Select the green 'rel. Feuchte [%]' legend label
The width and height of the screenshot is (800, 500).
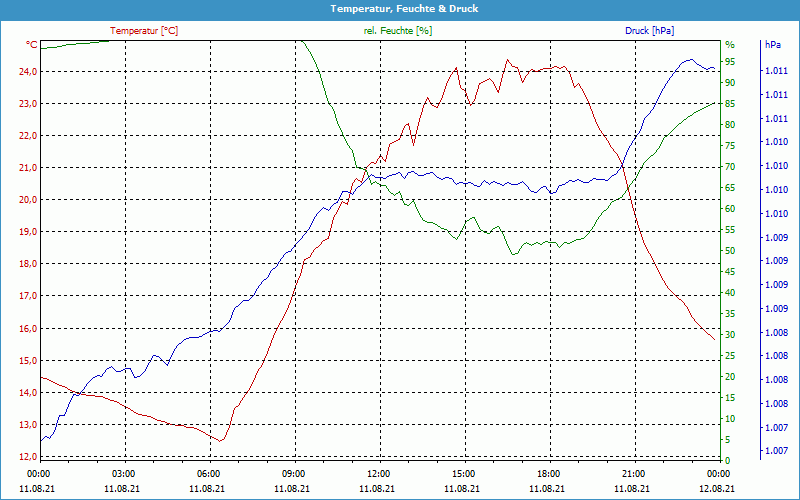click(398, 31)
